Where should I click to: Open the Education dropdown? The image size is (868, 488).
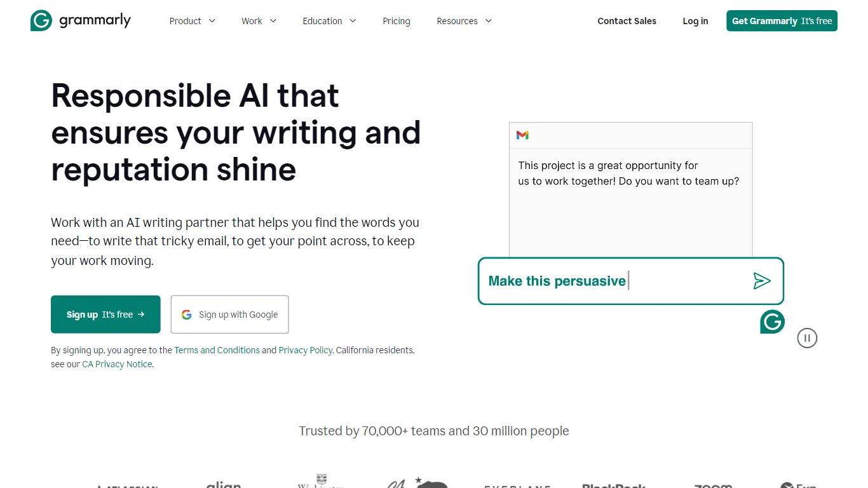tap(329, 21)
